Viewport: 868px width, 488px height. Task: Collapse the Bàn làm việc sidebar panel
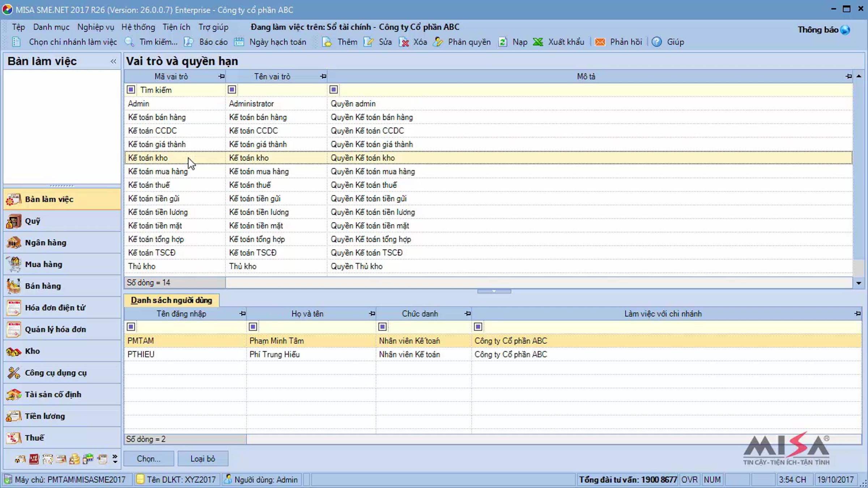[113, 61]
